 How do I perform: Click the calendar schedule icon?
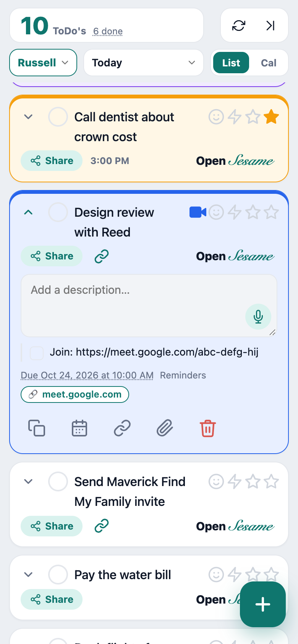(79, 428)
